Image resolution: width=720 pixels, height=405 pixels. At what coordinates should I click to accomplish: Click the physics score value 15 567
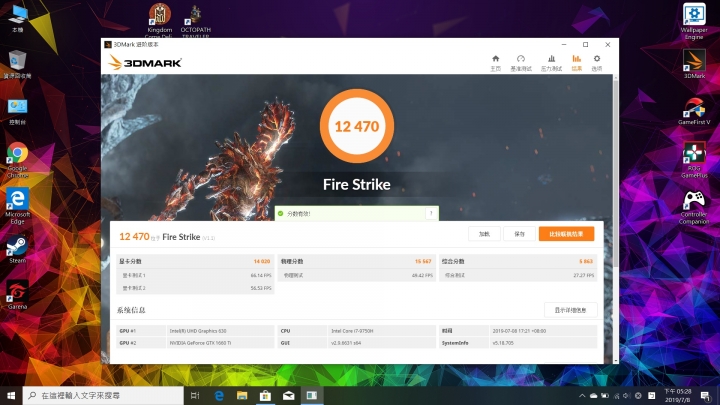pyautogui.click(x=423, y=261)
